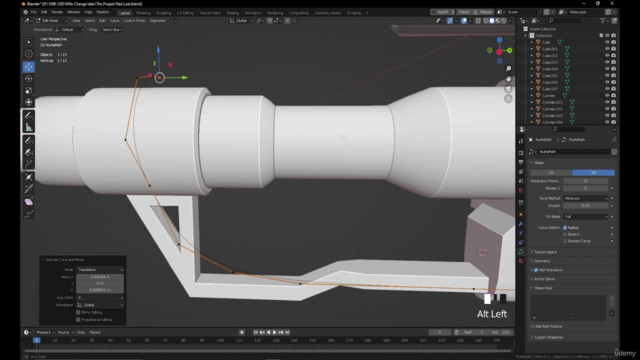Open Twist Method dropdown
The width and height of the screenshot is (640, 360).
586,198
